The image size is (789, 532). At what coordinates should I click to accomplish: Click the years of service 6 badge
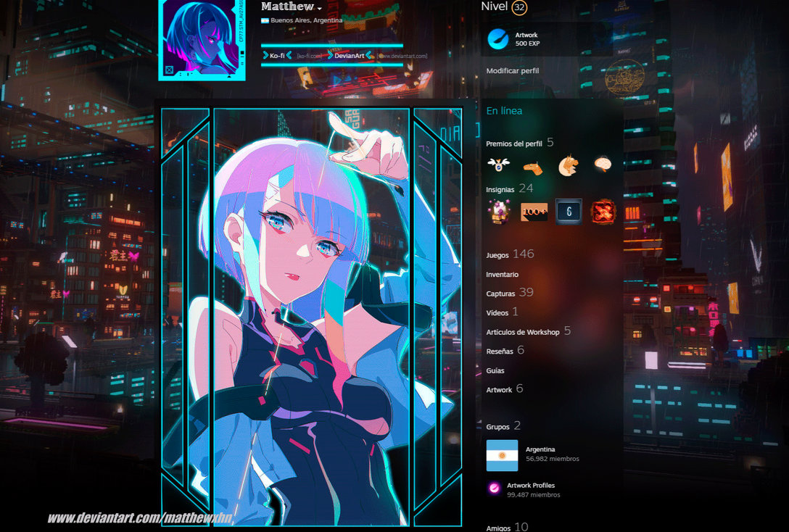pyautogui.click(x=569, y=211)
